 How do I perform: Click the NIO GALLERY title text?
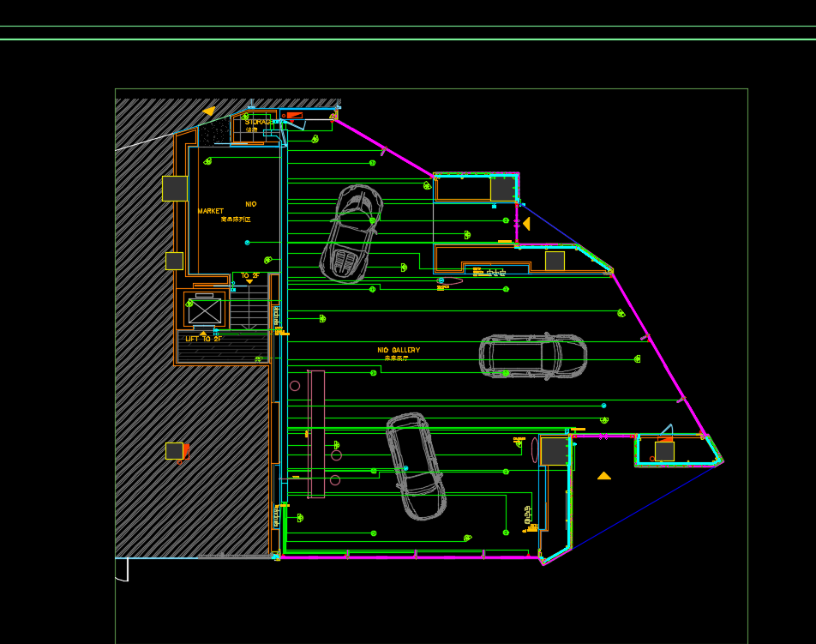click(x=399, y=350)
